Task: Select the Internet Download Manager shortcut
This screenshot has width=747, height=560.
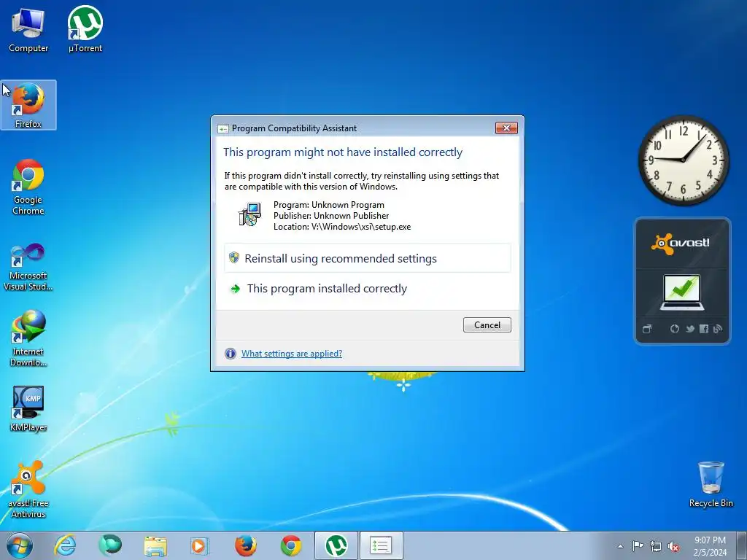Action: click(28, 338)
